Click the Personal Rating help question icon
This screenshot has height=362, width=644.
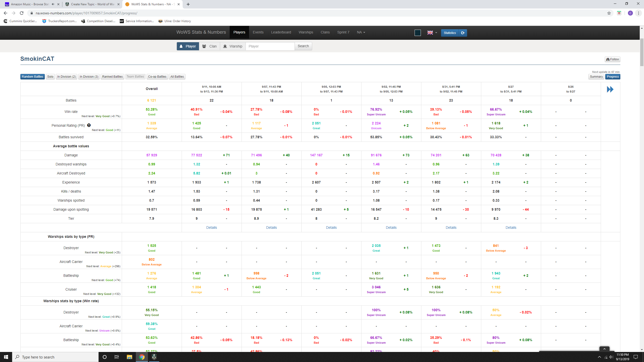point(89,125)
